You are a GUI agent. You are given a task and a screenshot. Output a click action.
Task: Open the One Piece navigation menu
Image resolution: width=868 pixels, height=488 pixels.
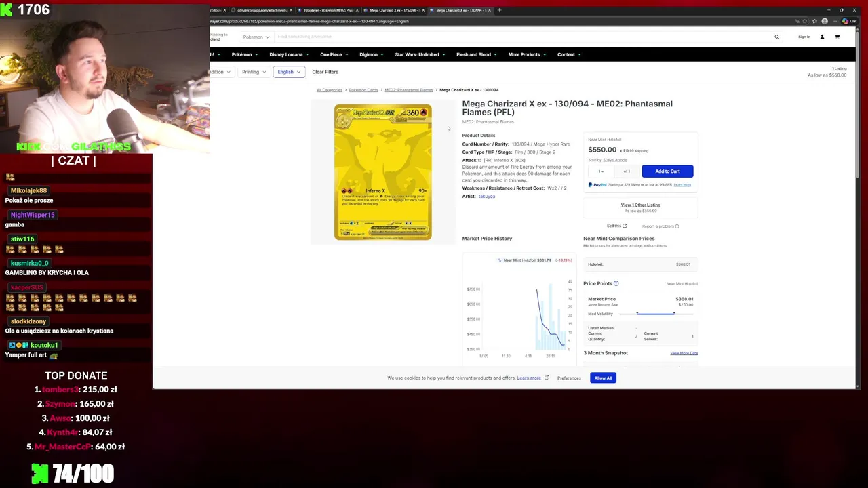[334, 54]
